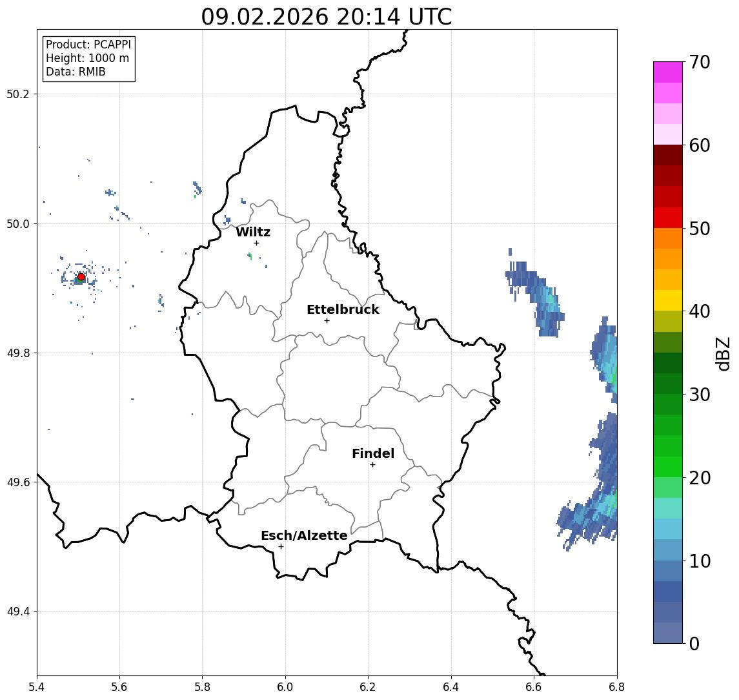Click the longitude tick label 6.8
Viewport: 739px width, 700px height.
pos(616,687)
